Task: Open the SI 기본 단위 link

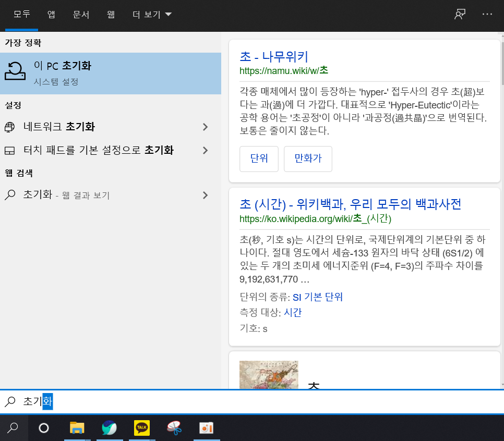Action: [318, 297]
